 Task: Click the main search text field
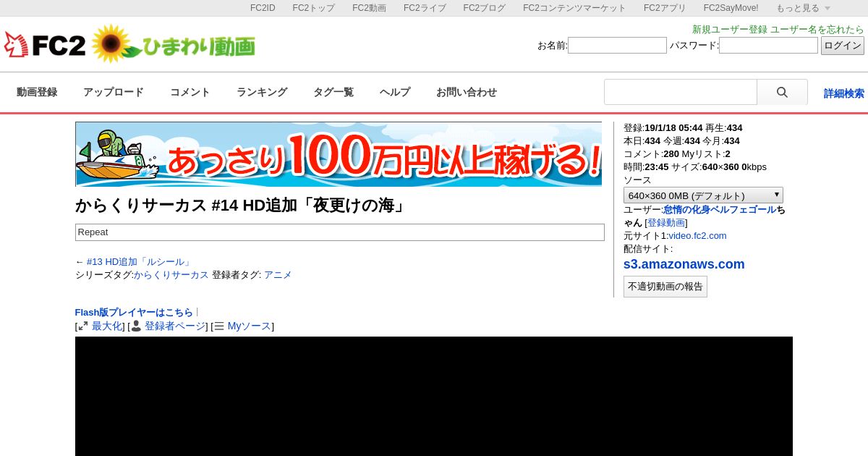click(x=681, y=92)
